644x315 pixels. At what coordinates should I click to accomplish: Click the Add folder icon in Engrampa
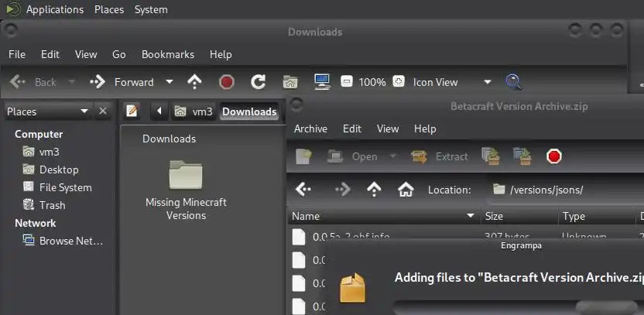tap(522, 156)
